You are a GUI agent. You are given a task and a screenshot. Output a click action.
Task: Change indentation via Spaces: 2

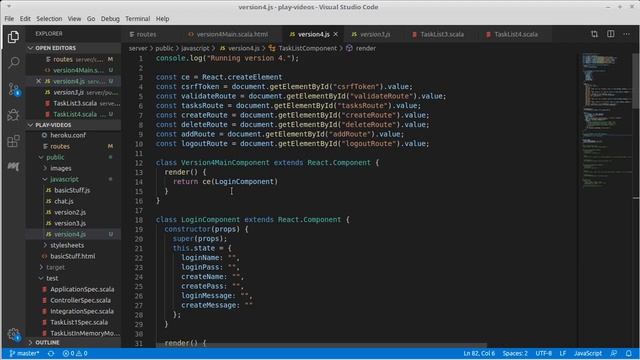pyautogui.click(x=515, y=353)
